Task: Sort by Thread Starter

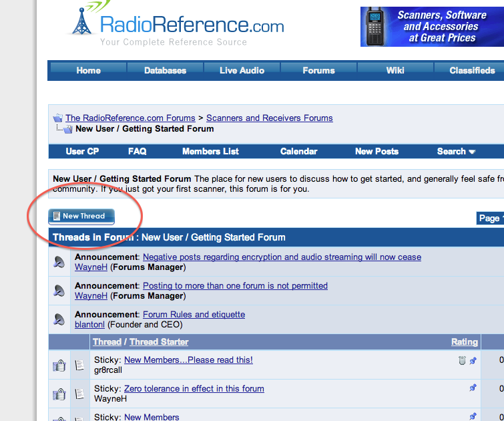Action: click(159, 342)
